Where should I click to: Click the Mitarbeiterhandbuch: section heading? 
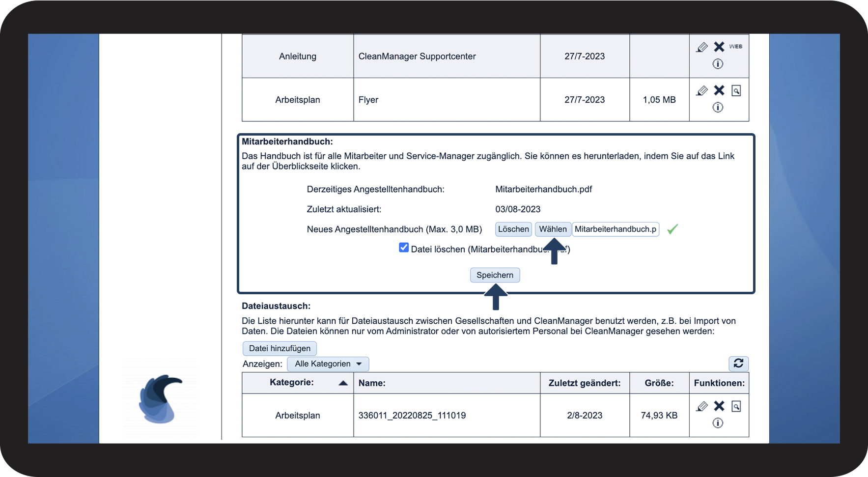[287, 141]
